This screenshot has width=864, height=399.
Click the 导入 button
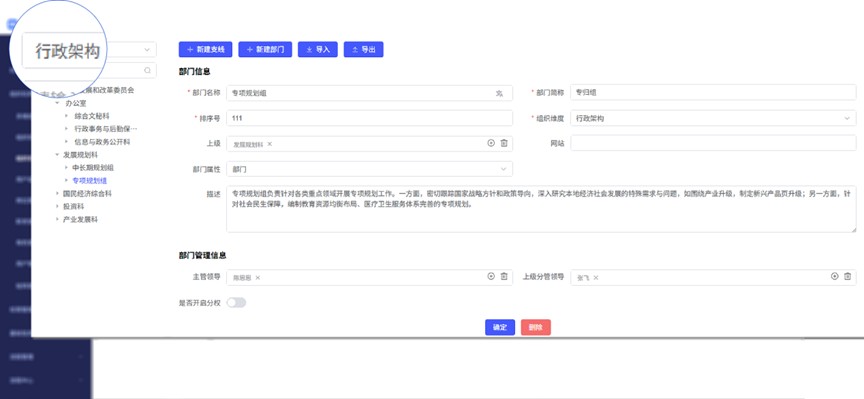tap(317, 50)
